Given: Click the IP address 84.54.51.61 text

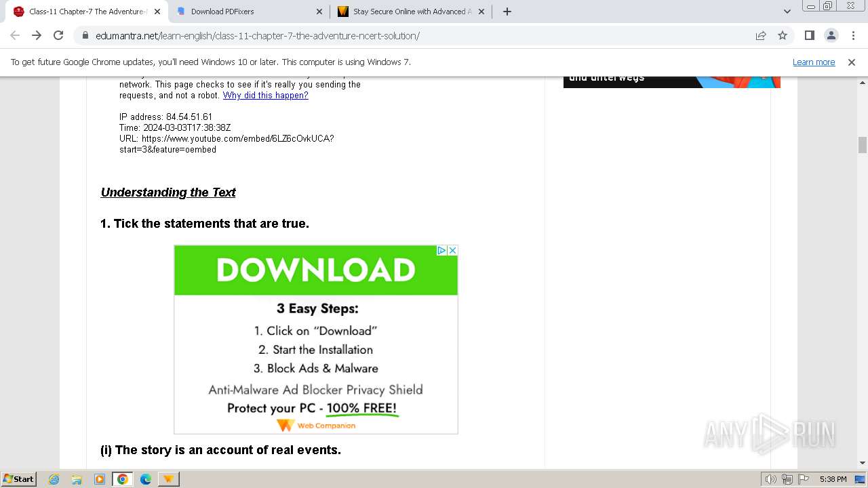Looking at the screenshot, I should (166, 117).
